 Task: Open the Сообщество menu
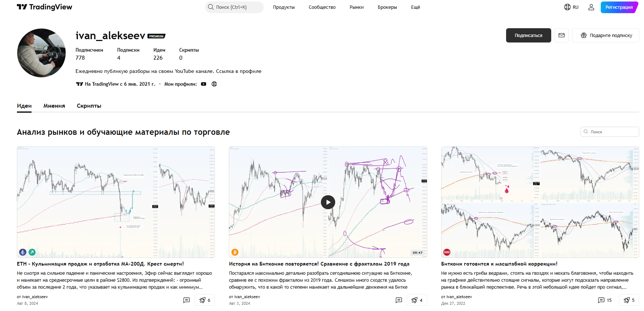pyautogui.click(x=322, y=7)
